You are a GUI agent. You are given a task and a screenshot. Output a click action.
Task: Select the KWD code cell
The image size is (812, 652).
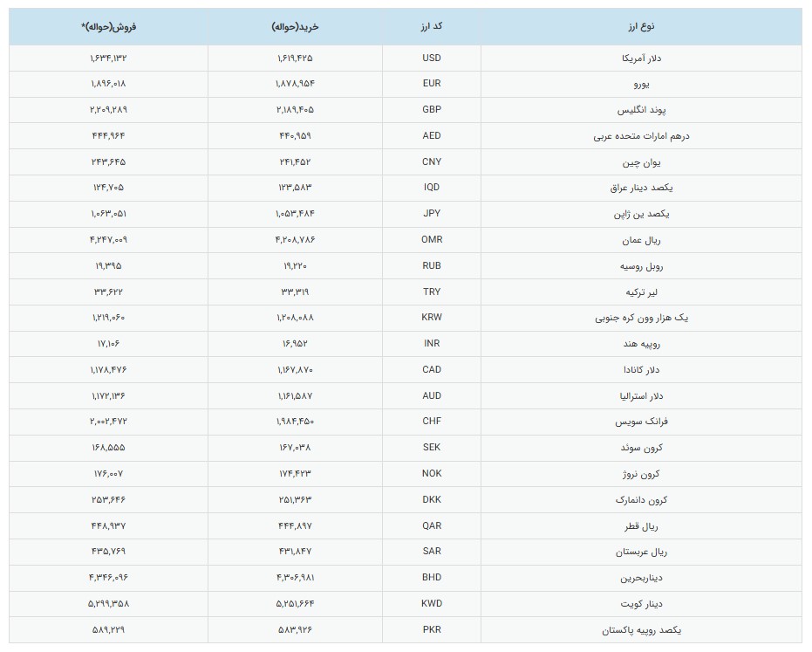point(432,604)
